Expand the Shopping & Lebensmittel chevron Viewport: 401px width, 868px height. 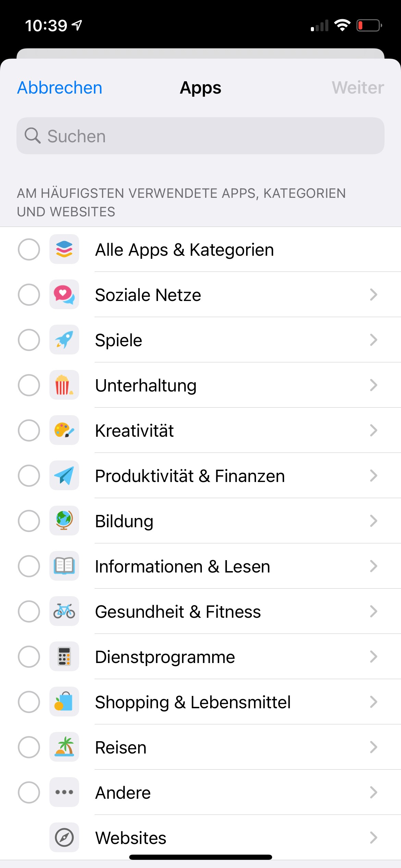pos(373,702)
